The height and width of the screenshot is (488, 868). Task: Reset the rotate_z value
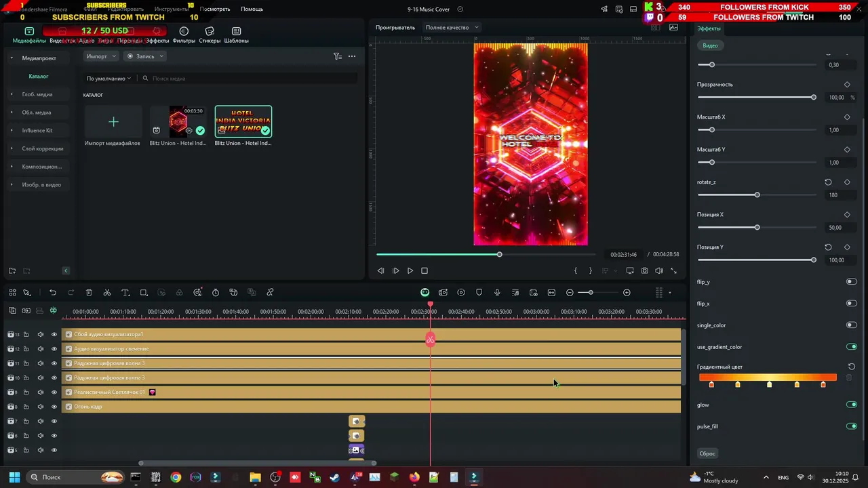pyautogui.click(x=828, y=182)
